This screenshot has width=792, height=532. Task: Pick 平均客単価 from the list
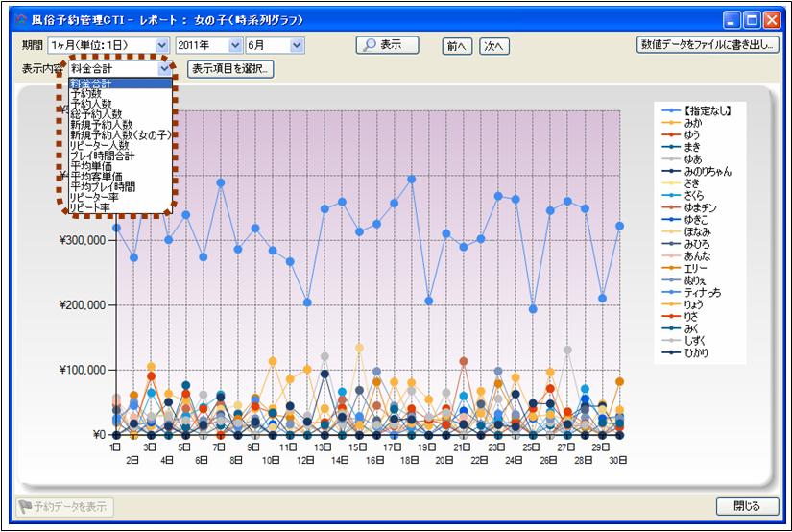(96, 177)
